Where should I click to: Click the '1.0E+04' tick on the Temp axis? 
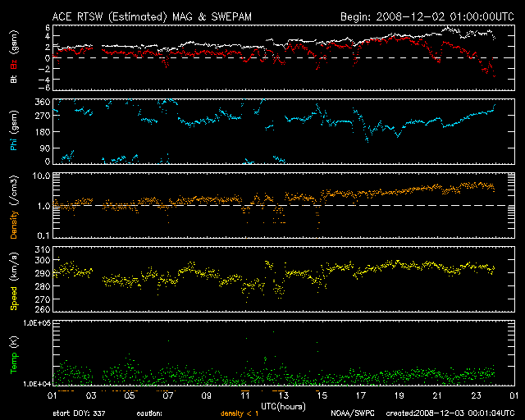(x=37, y=384)
